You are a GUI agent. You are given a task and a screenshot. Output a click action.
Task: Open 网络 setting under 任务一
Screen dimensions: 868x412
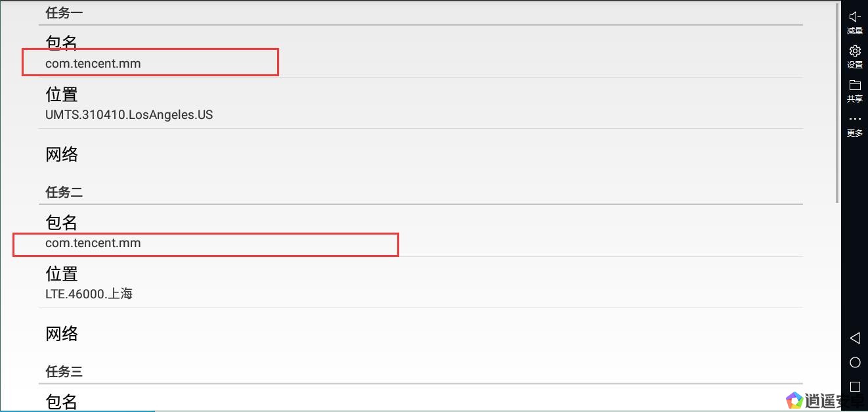420,154
